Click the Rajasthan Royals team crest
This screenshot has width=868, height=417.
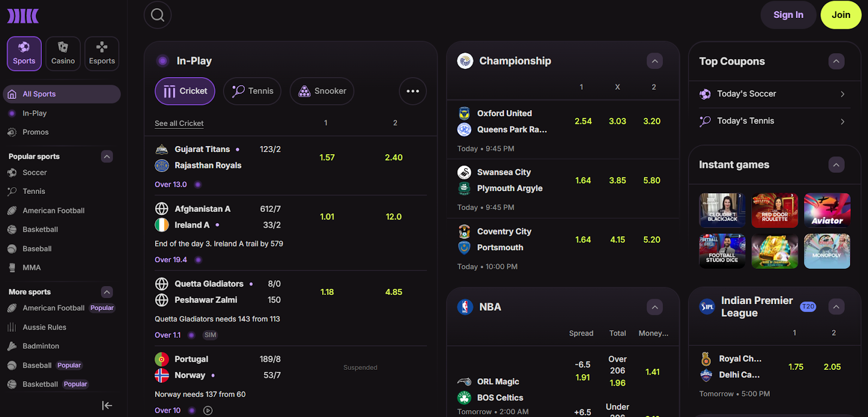[x=162, y=166]
